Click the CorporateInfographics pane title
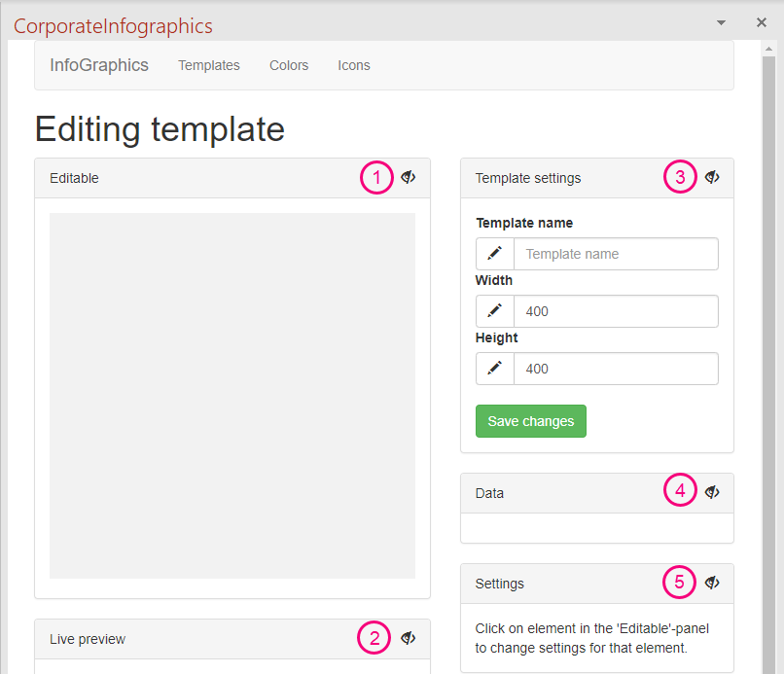 pyautogui.click(x=113, y=26)
